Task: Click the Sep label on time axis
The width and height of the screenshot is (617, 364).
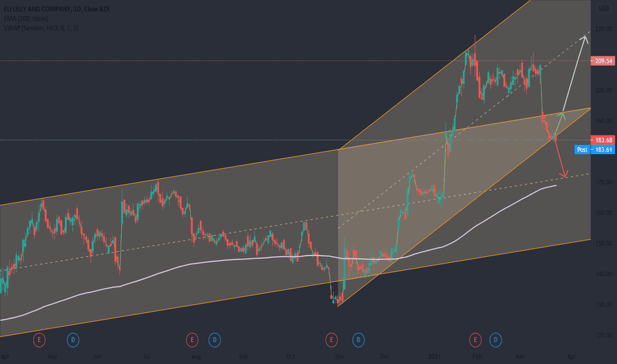Action: (243, 357)
